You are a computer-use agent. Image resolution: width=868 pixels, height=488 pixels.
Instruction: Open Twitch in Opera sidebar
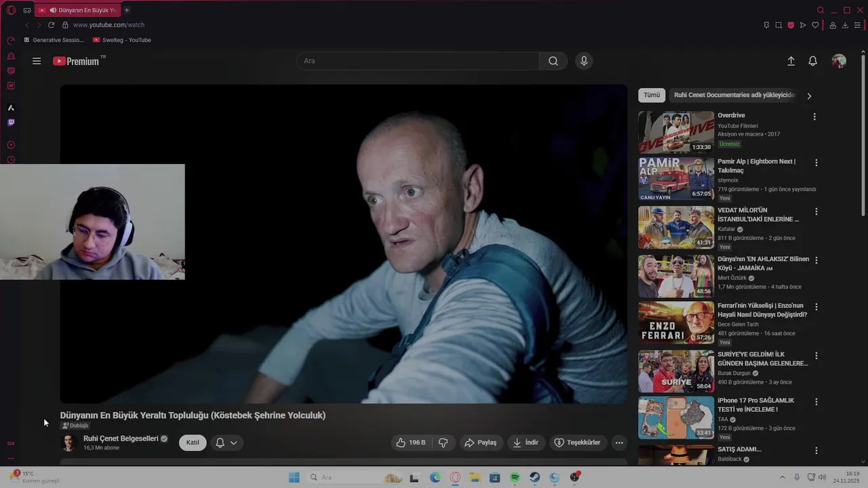point(11,123)
